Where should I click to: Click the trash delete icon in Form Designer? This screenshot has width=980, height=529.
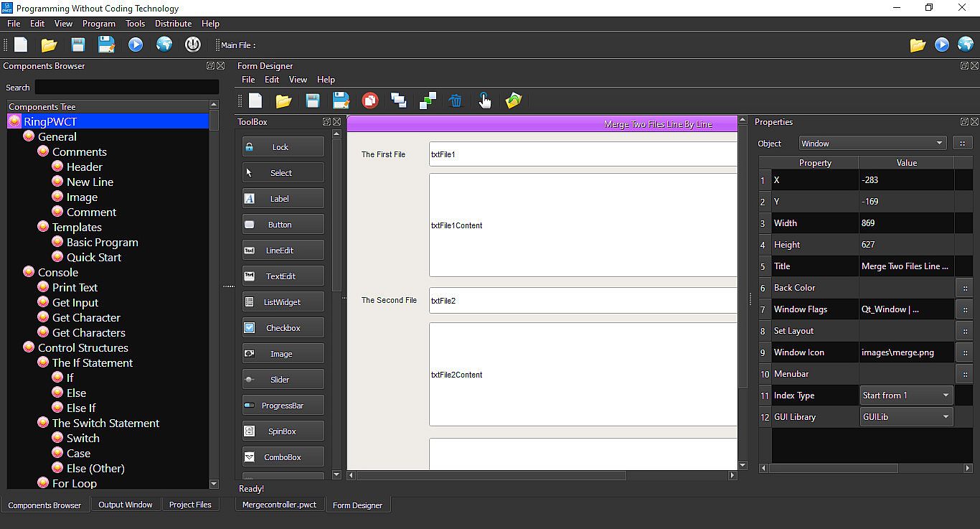click(x=456, y=100)
